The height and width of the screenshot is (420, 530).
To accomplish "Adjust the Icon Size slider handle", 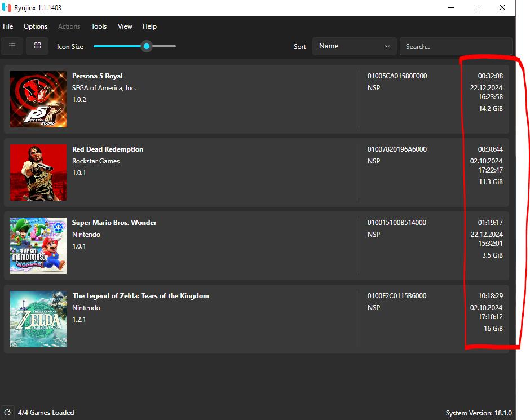I will coord(147,46).
